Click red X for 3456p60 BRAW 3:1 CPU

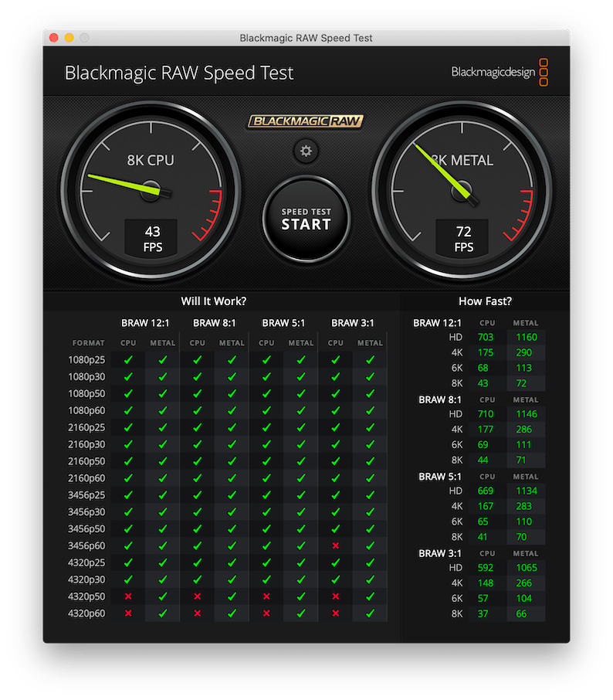[336, 545]
